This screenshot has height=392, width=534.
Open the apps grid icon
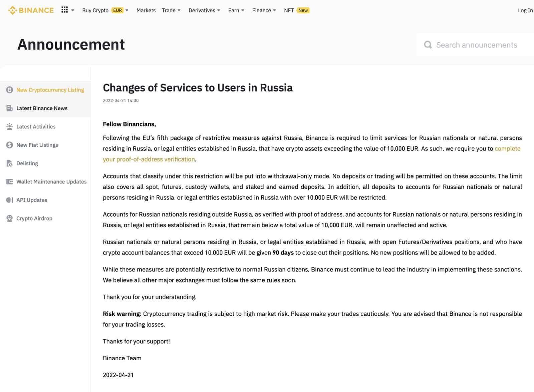[65, 10]
